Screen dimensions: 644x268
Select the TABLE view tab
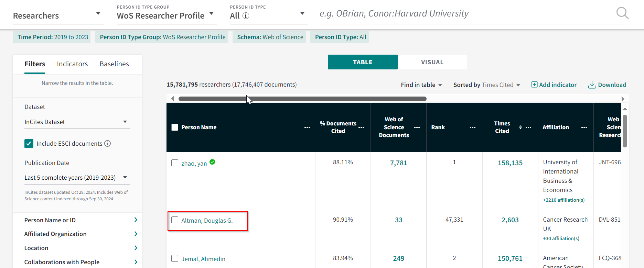[x=363, y=62]
